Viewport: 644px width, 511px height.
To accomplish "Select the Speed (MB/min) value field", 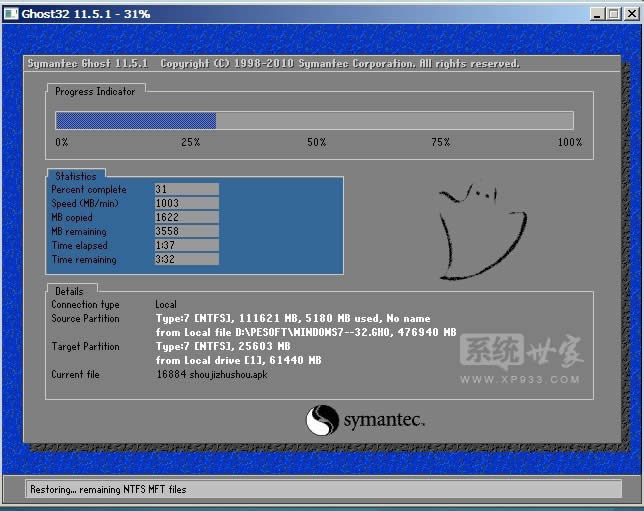I will 186,203.
